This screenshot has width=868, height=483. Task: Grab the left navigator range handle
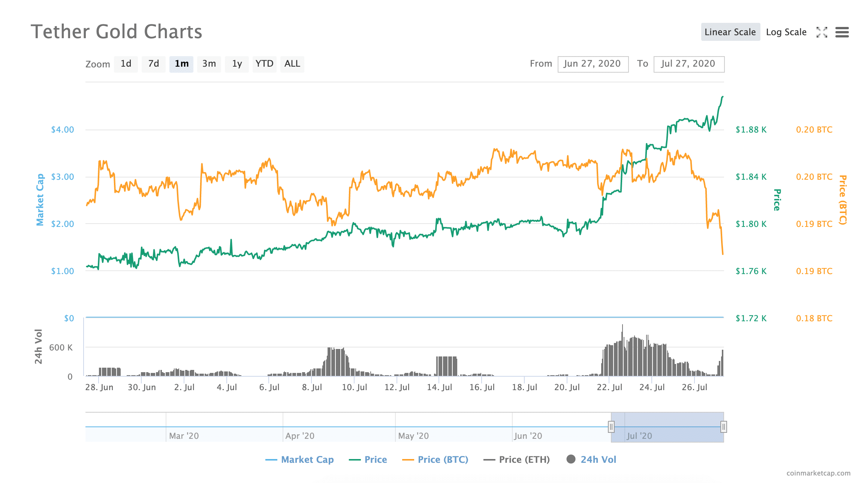tap(611, 426)
